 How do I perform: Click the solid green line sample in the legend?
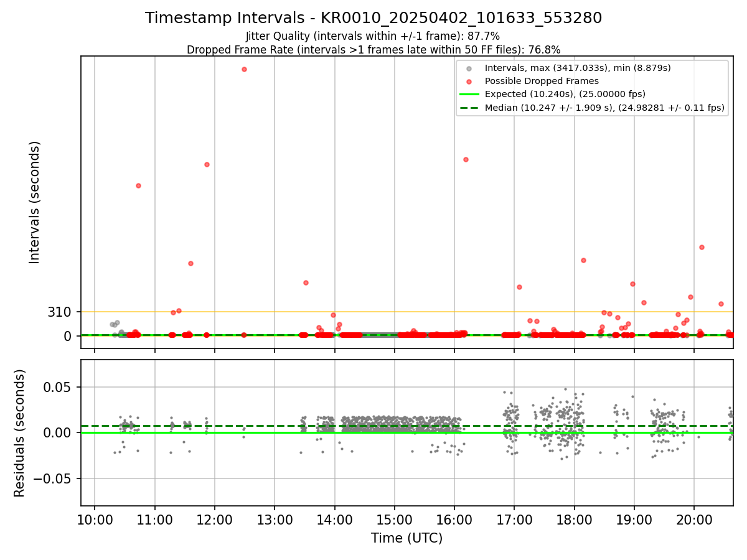[469, 94]
